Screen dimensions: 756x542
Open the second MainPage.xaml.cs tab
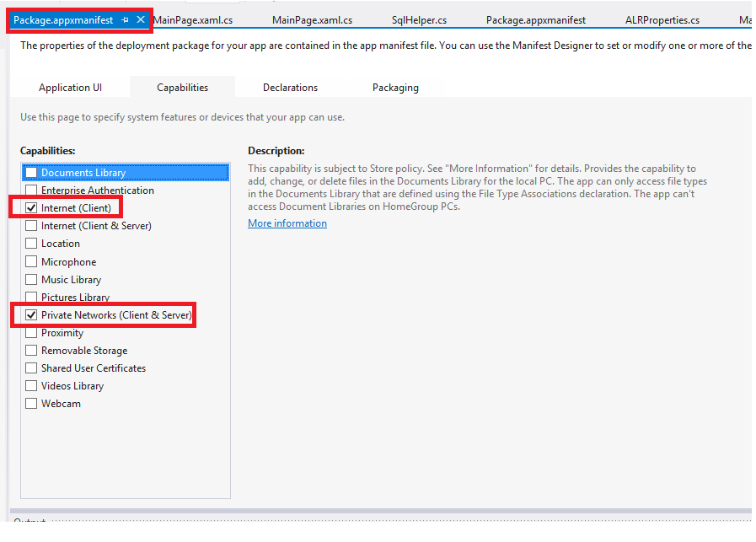pos(312,20)
